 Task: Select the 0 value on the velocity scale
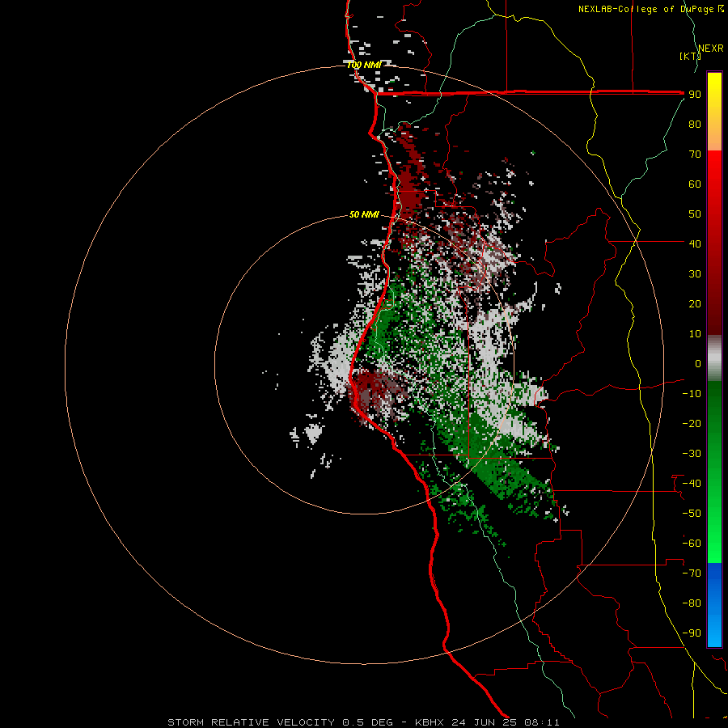pyautogui.click(x=698, y=364)
